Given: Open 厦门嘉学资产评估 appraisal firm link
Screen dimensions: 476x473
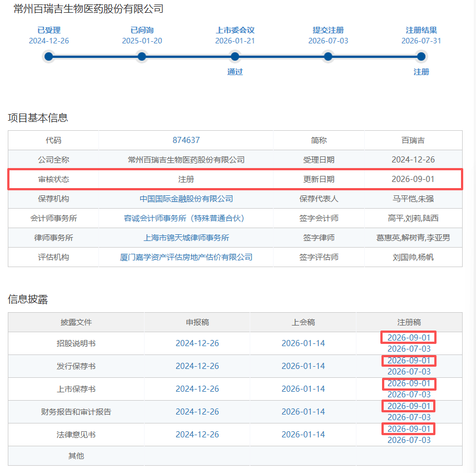Looking at the screenshot, I should 186,257.
